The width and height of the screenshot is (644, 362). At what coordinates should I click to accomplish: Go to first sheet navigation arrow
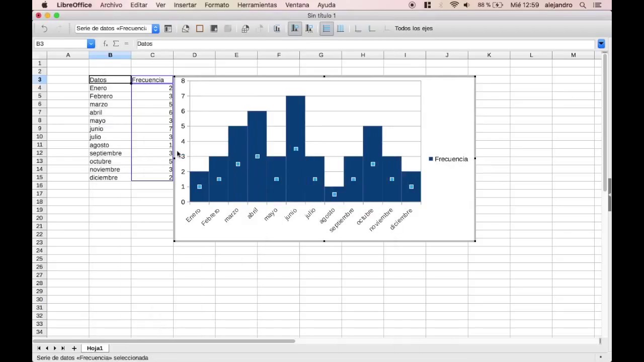point(39,348)
